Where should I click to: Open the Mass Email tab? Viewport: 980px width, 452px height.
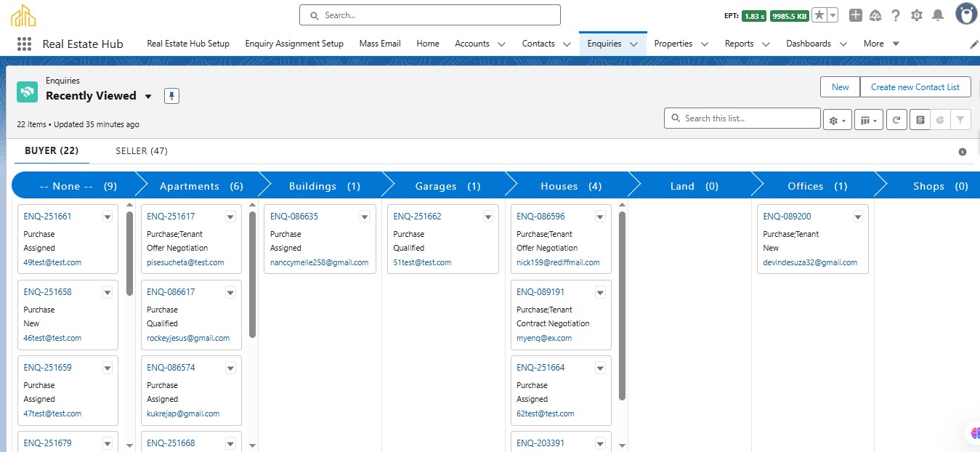pyautogui.click(x=380, y=44)
